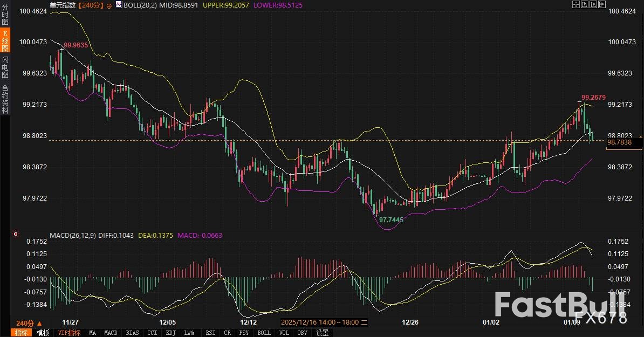Click the 99.2679 high price label
Image resolution: width=644 pixels, height=337 pixels.
[x=593, y=98]
